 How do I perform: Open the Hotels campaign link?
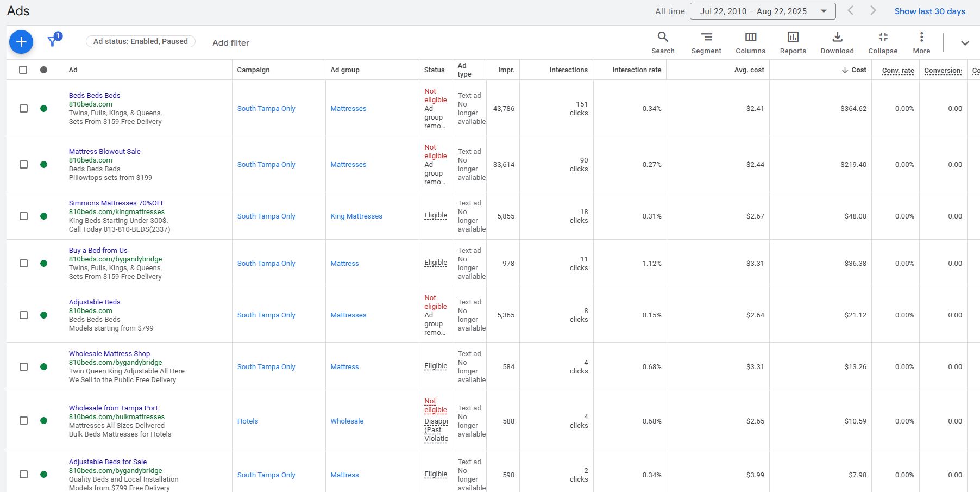[x=248, y=421]
